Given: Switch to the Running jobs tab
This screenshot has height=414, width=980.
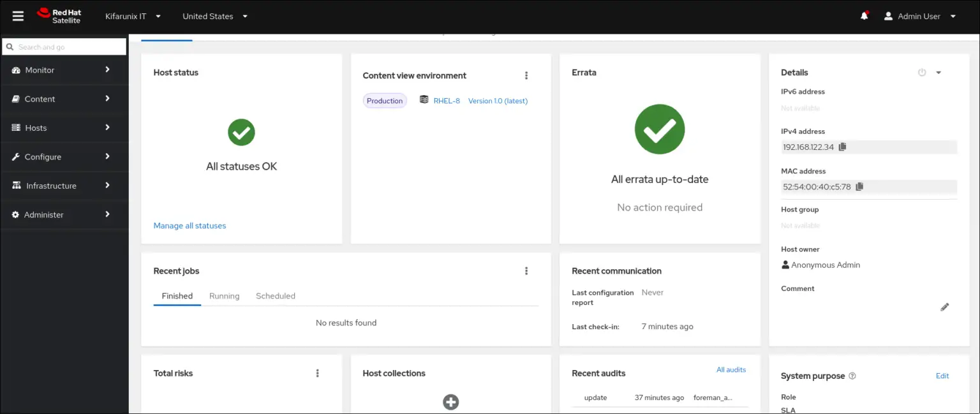Looking at the screenshot, I should pos(225,296).
